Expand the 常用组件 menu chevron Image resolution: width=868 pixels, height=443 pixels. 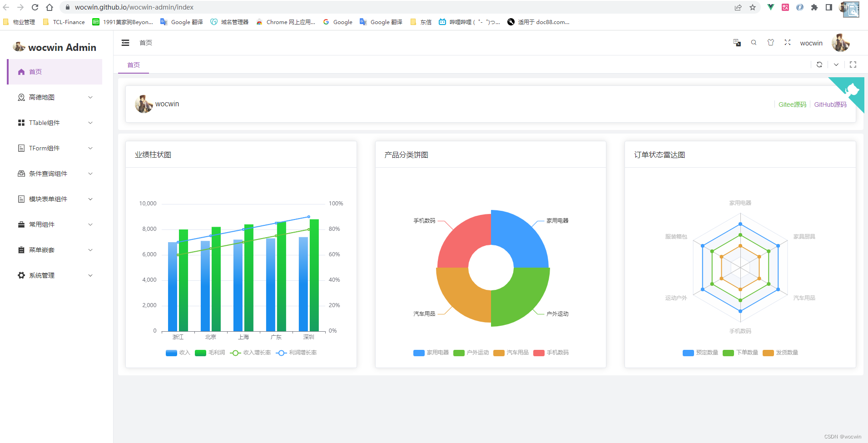click(x=90, y=224)
